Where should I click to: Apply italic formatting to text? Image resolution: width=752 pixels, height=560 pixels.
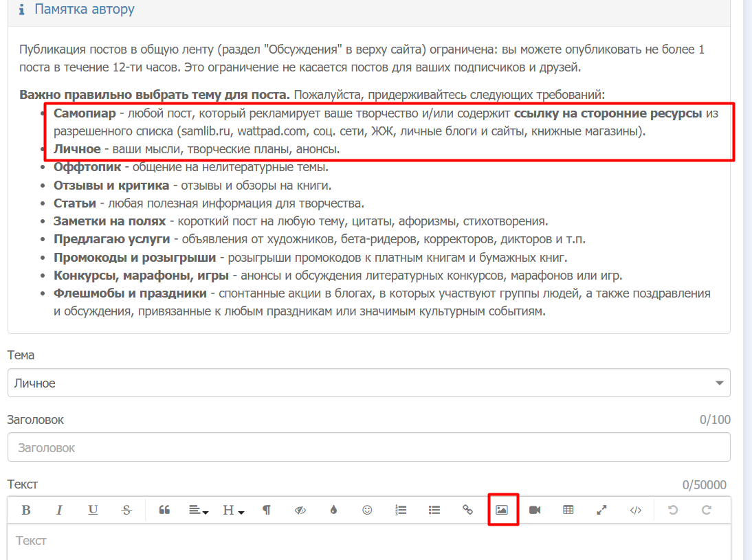[60, 510]
